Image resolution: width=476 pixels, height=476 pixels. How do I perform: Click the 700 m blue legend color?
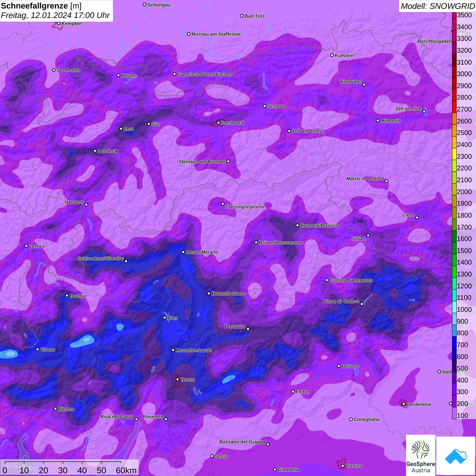pyautogui.click(x=454, y=342)
